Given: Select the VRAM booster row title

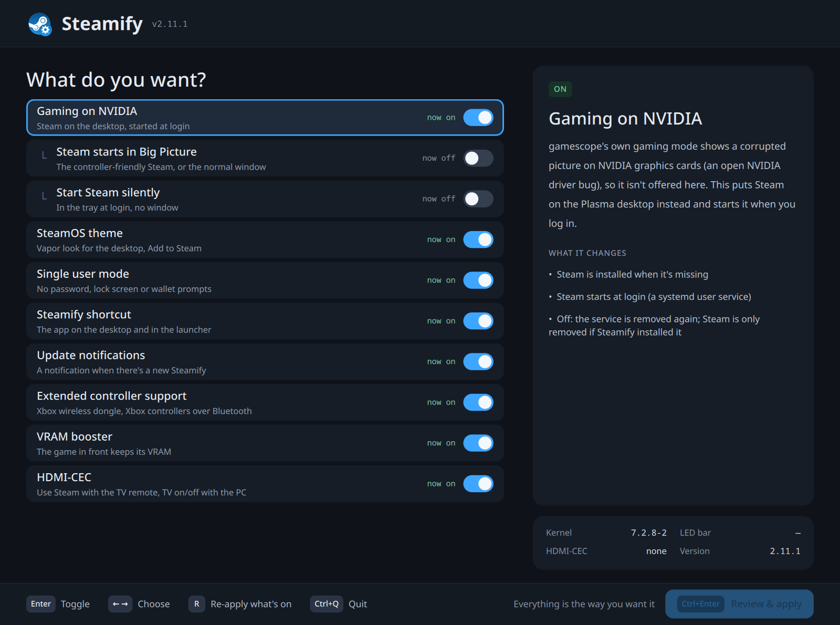Looking at the screenshot, I should click(x=75, y=437).
